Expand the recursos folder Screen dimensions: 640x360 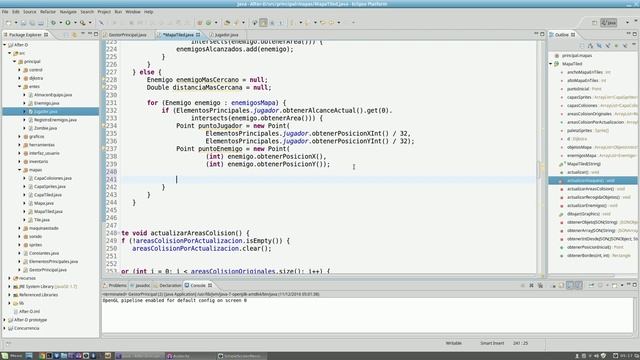[10, 278]
